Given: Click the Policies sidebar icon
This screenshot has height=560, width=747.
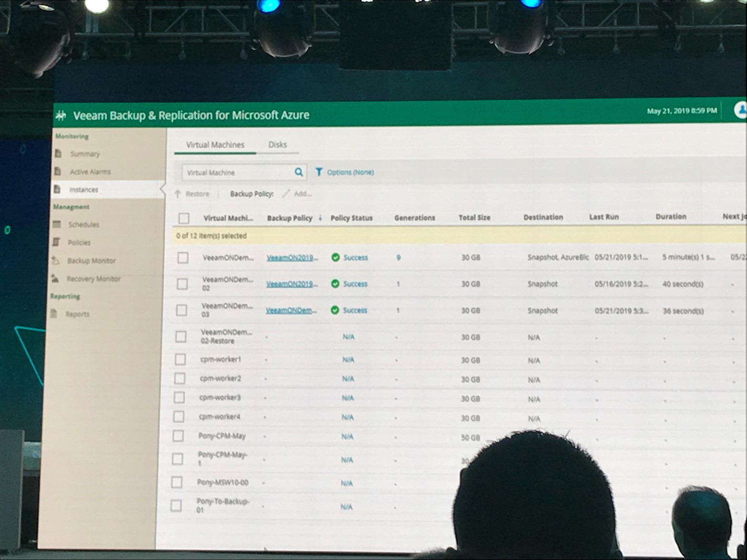Looking at the screenshot, I should click(57, 242).
